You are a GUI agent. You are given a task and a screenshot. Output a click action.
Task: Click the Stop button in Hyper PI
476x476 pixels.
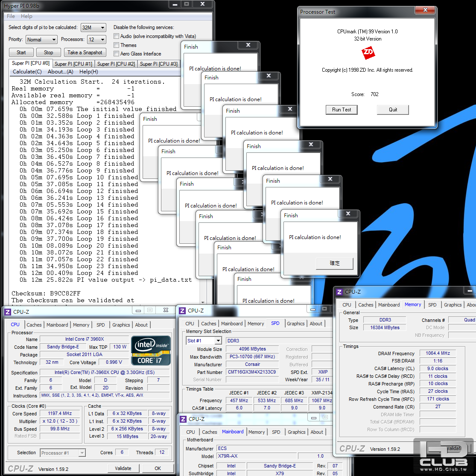tap(48, 53)
